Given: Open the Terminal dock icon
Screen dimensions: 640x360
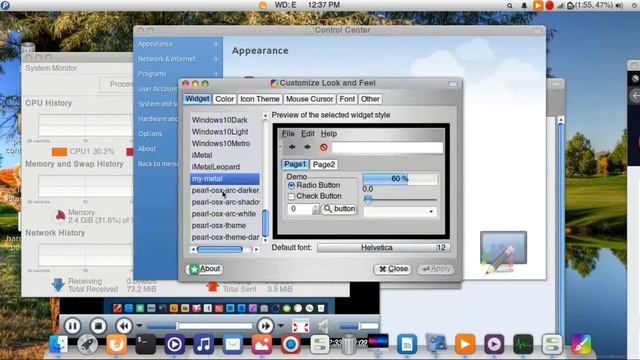Looking at the screenshot, I should click(x=145, y=345).
